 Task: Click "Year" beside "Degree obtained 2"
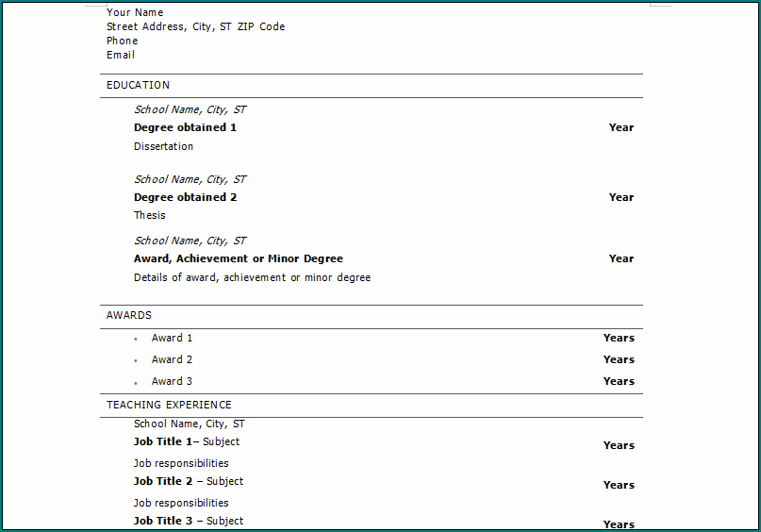tap(621, 197)
